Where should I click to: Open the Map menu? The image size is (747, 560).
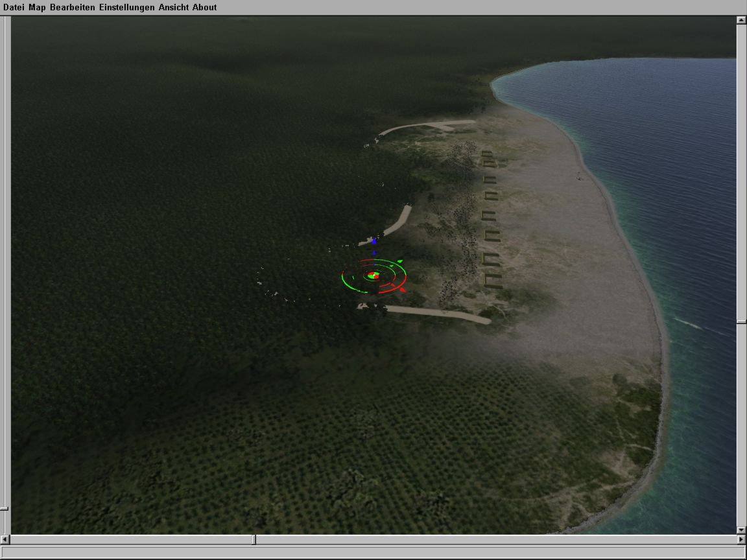click(x=37, y=7)
